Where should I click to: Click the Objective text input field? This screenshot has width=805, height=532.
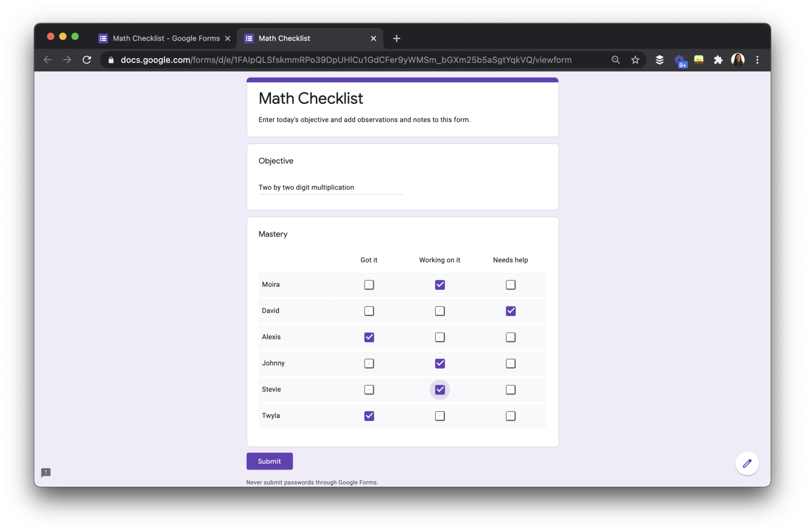click(x=330, y=187)
